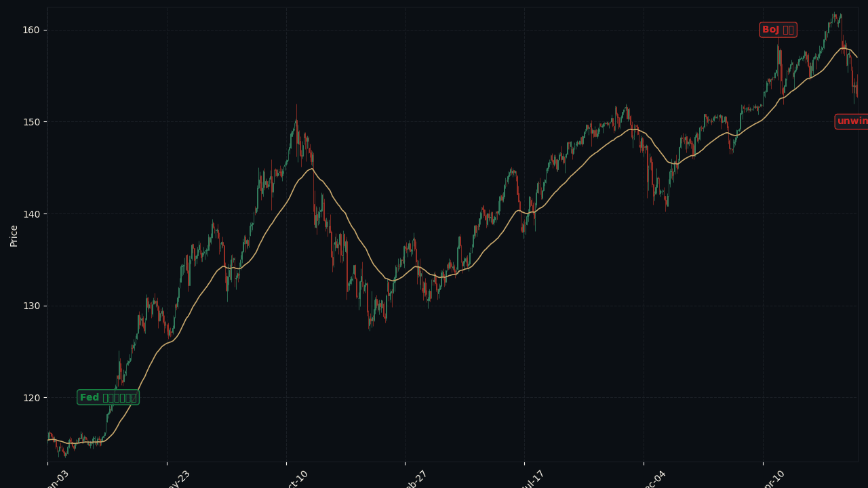Click the 140 price axis label
The width and height of the screenshot is (868, 488).
[32, 214]
